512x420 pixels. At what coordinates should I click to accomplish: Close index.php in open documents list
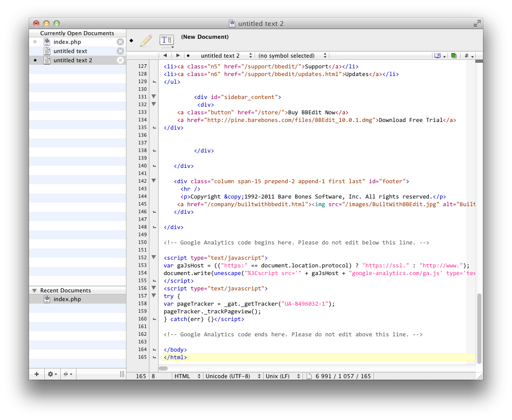[x=120, y=42]
